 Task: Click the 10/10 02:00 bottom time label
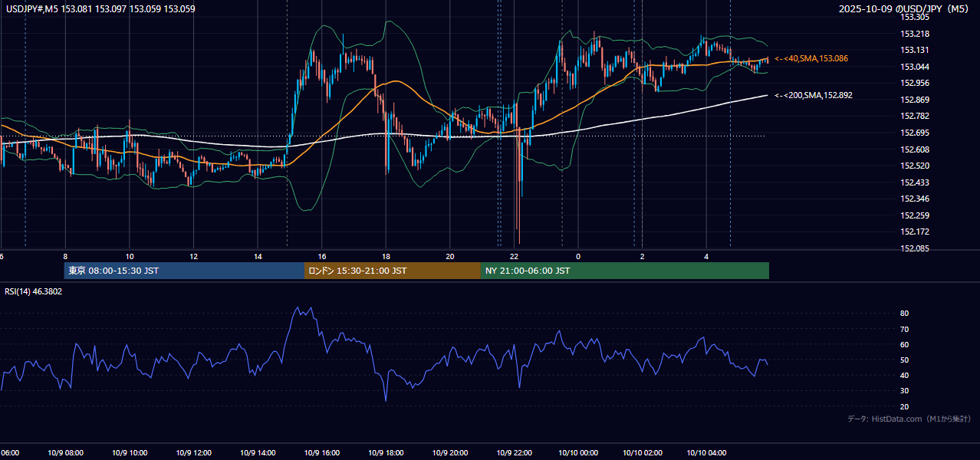[643, 453]
